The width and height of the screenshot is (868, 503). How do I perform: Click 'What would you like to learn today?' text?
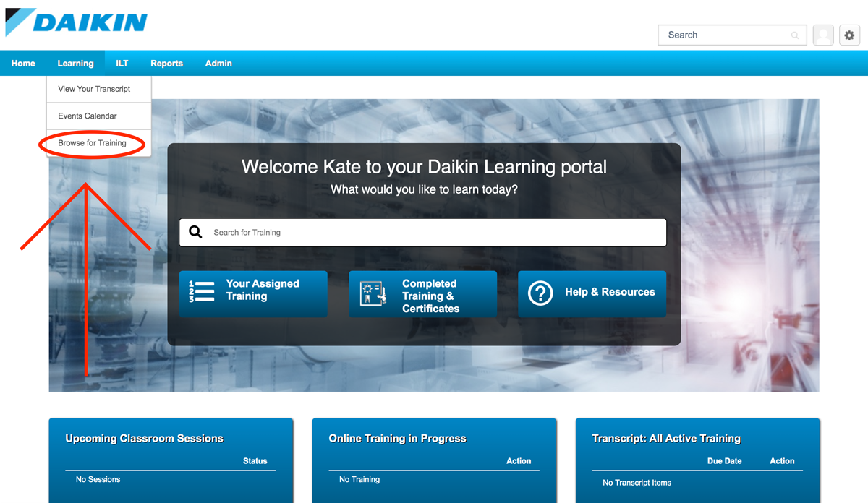click(x=424, y=190)
